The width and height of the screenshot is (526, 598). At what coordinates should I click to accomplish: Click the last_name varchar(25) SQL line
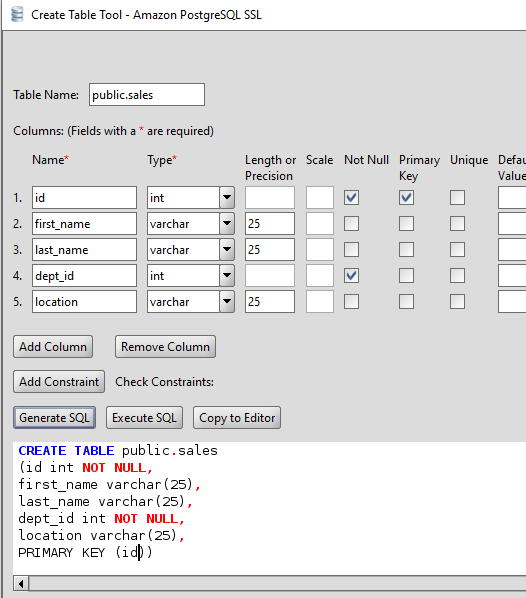point(106,501)
